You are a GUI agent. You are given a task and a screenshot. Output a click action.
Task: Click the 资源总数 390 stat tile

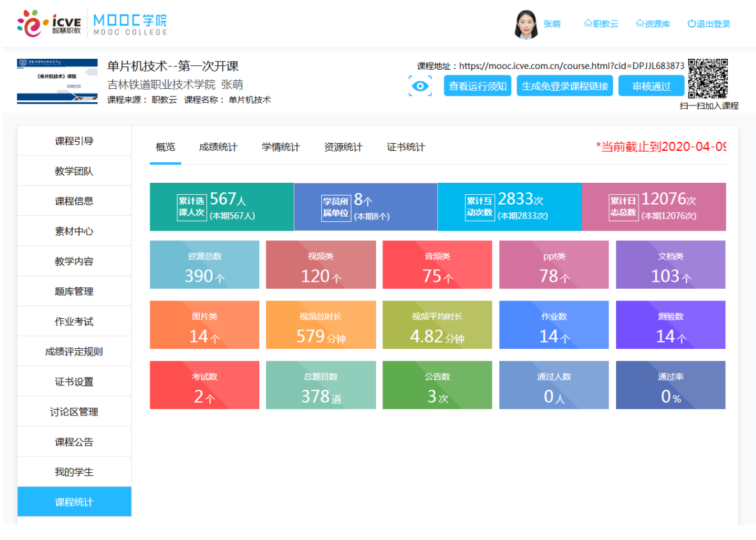pos(204,265)
